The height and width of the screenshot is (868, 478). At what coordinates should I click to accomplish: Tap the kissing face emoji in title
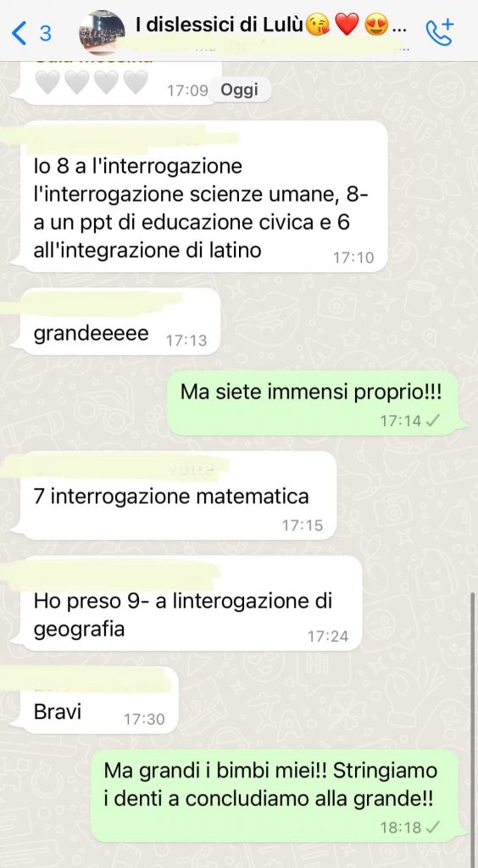click(320, 25)
